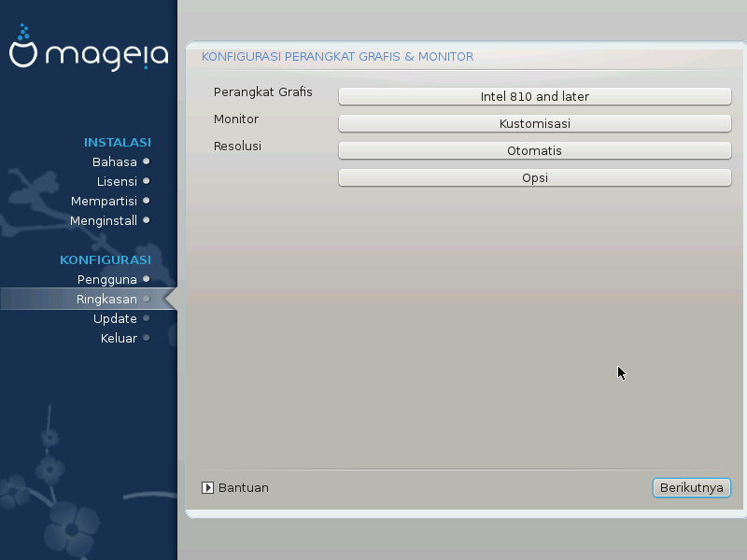Select the Lisensi step in sidebar
This screenshot has width=747, height=560.
click(117, 181)
